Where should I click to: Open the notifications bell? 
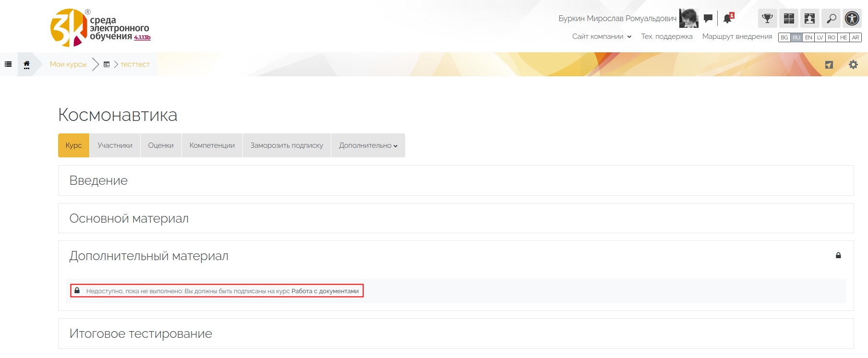[727, 19]
